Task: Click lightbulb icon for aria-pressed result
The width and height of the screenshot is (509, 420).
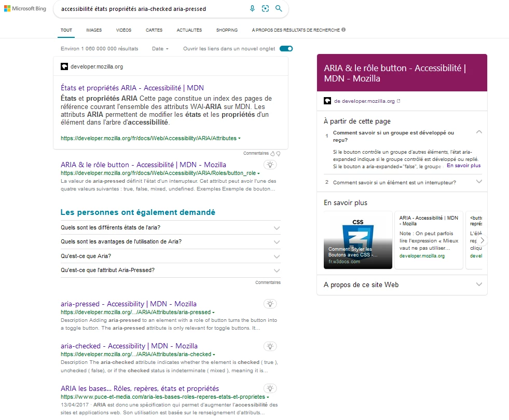Action: [x=270, y=304]
